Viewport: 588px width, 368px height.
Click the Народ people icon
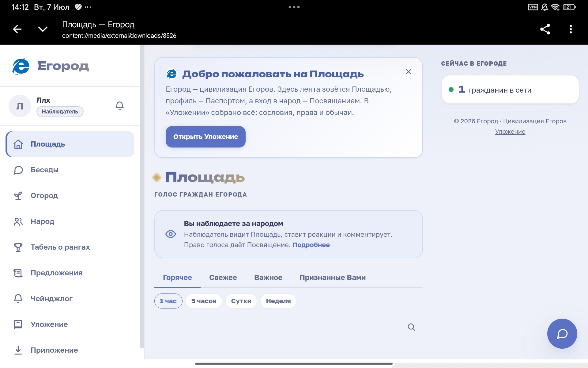18,221
